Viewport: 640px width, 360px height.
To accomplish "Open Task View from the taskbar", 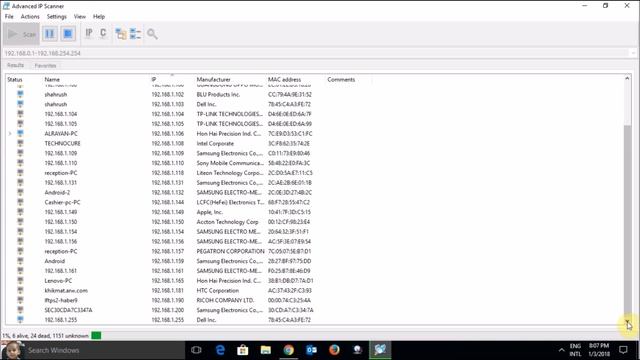I will (x=196, y=350).
